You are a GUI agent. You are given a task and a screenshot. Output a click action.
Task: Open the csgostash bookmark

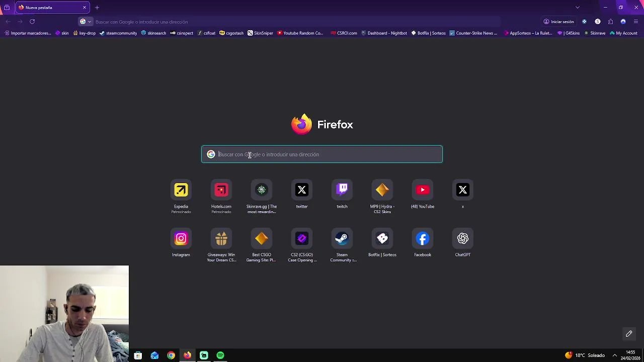[x=231, y=33]
